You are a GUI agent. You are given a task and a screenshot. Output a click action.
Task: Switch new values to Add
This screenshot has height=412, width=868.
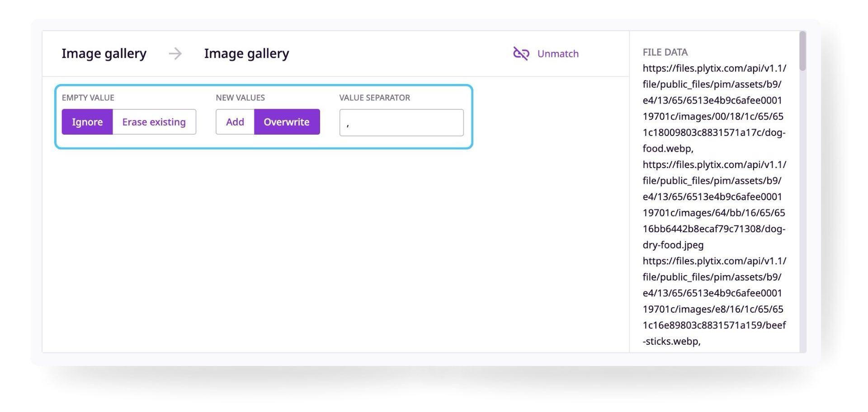(235, 122)
